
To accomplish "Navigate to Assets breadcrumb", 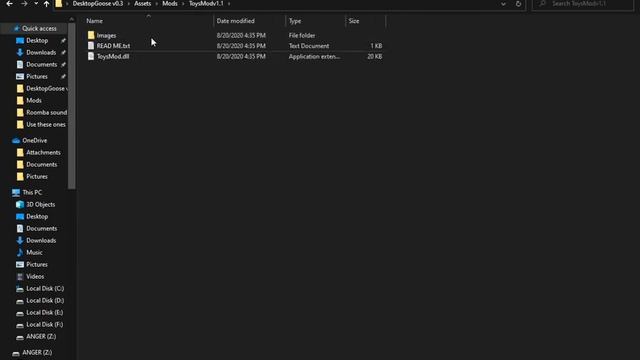I will coord(142,4).
